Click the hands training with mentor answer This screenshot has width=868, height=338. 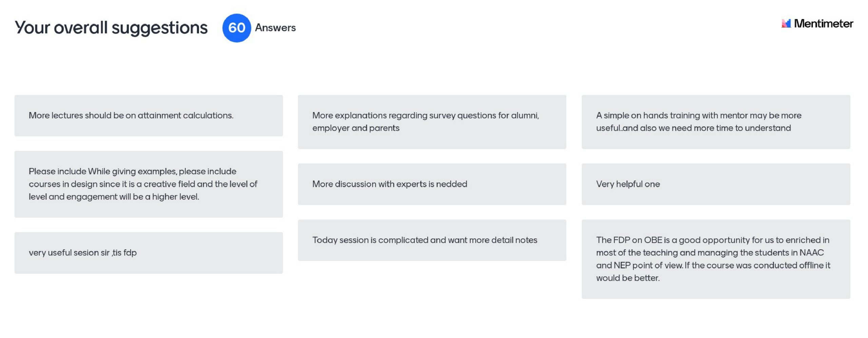(x=715, y=122)
